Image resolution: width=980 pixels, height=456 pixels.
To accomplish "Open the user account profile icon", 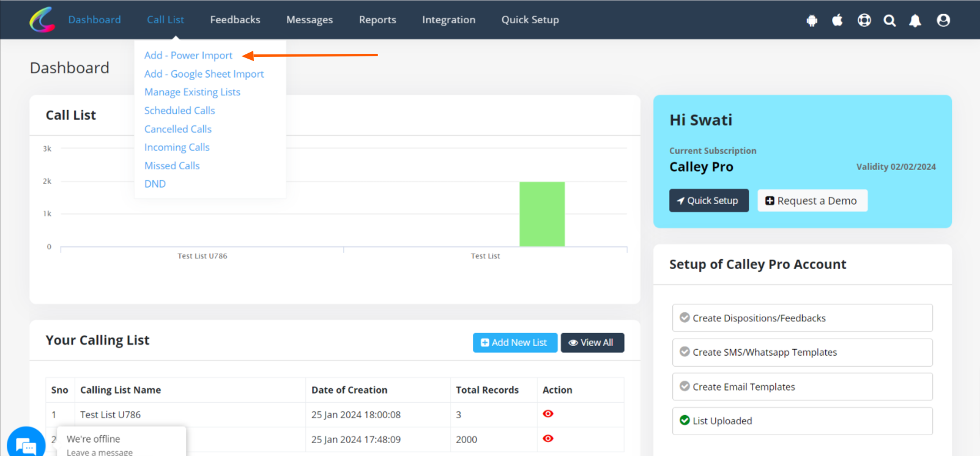I will click(x=943, y=20).
